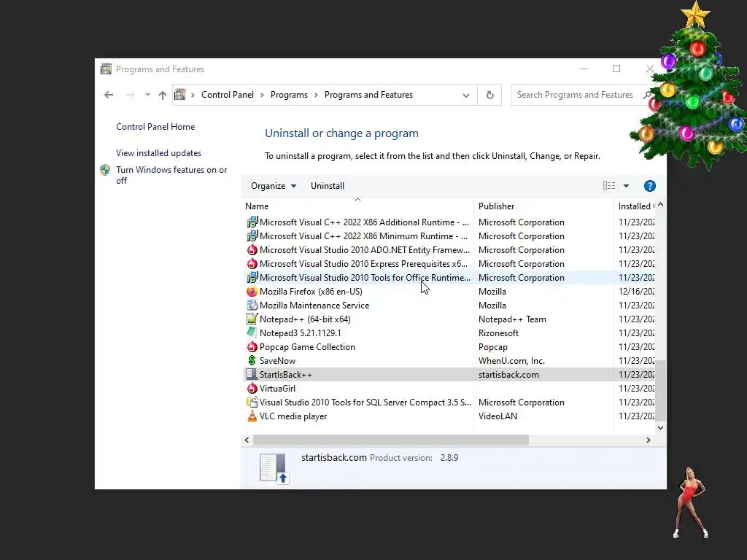Image resolution: width=747 pixels, height=560 pixels.
Task: Click the ADO.NET Entity Framework row icon
Action: pos(252,250)
